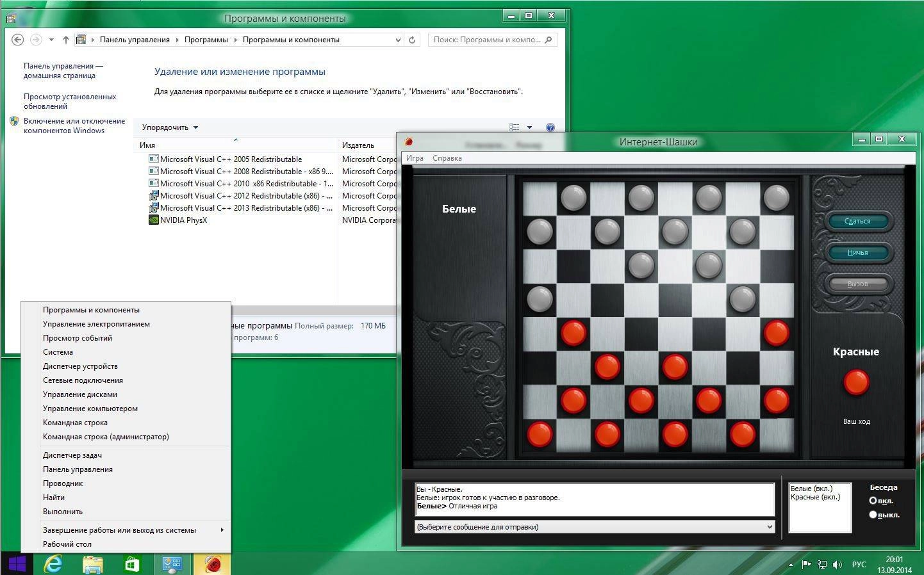Expand the address bar history dropdown
Screen dimensions: 924x575
(x=398, y=40)
